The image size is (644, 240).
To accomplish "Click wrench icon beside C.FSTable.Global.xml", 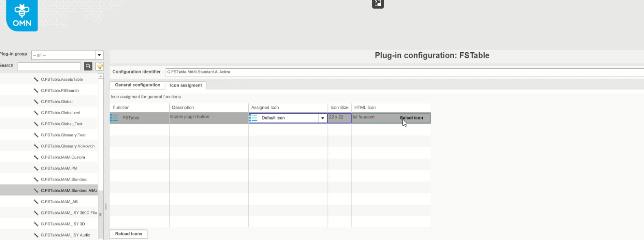I will (x=36, y=113).
